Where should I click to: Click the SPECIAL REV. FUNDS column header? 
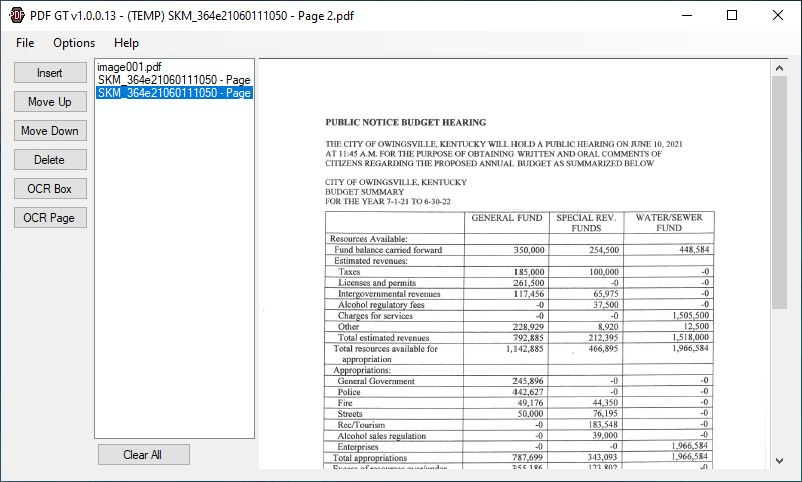point(586,223)
